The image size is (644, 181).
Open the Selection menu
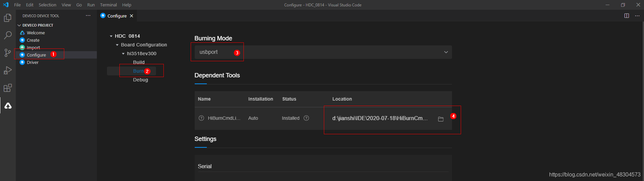pos(47,5)
